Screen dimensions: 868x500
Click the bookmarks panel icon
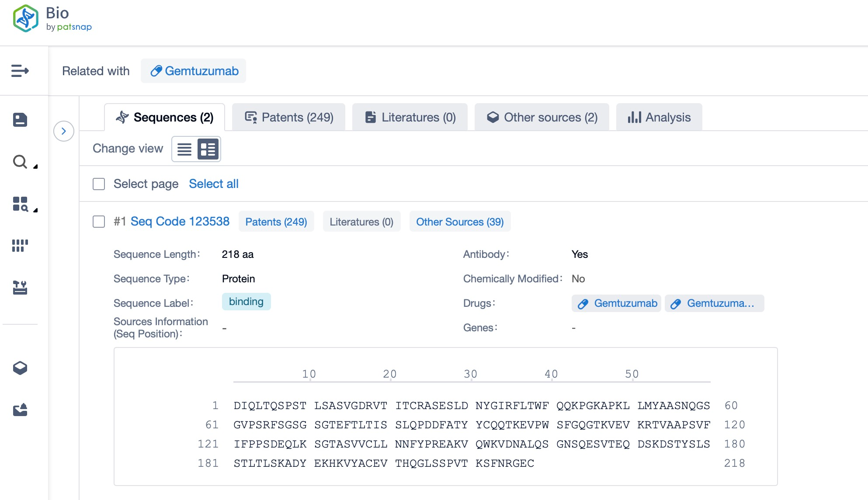(21, 119)
